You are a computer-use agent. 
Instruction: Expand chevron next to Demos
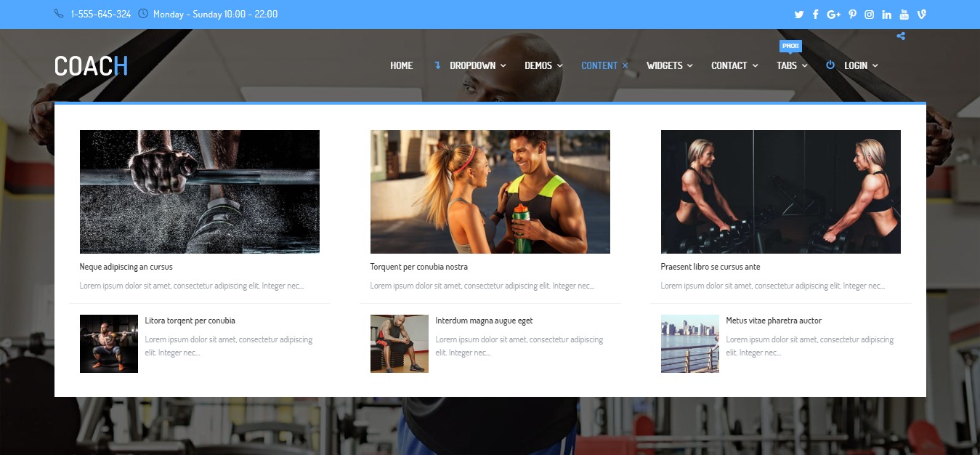(560, 66)
